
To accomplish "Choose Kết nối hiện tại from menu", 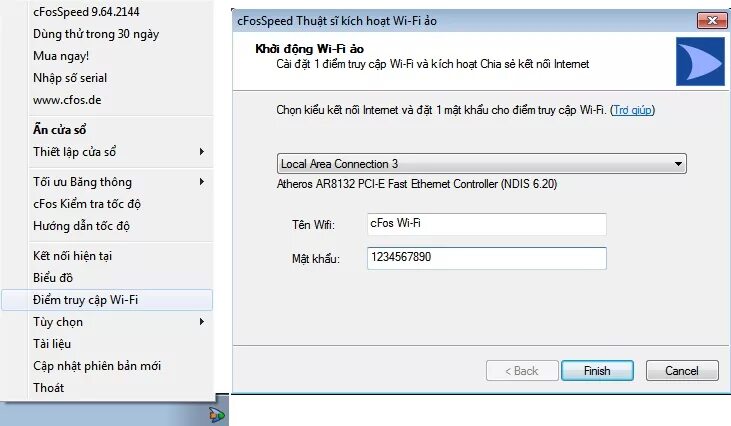I will [107, 256].
